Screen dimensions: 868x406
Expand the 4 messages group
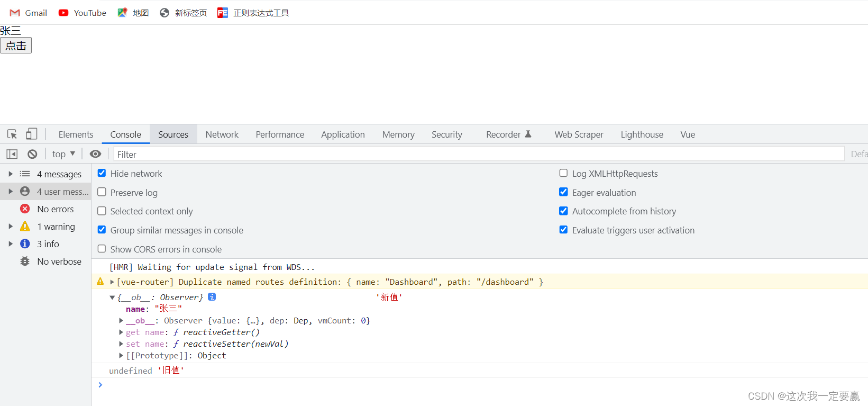11,174
